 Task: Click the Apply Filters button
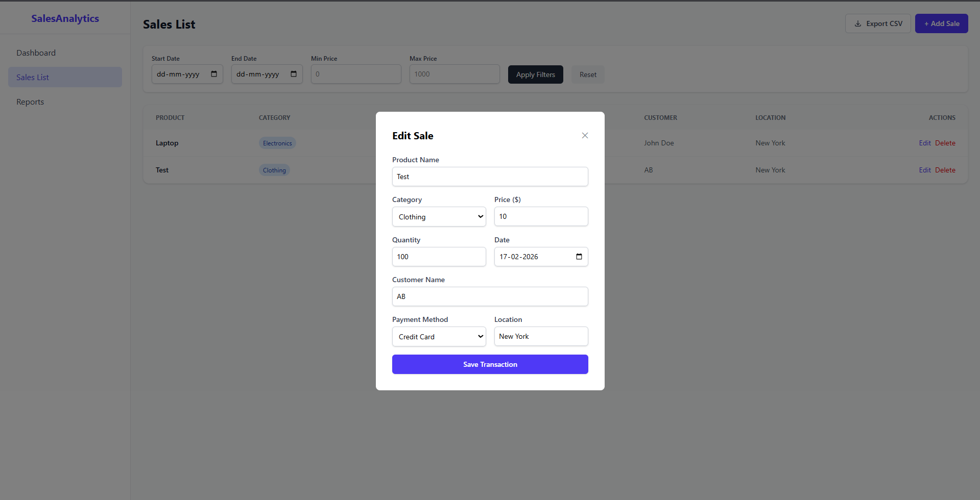tap(535, 74)
